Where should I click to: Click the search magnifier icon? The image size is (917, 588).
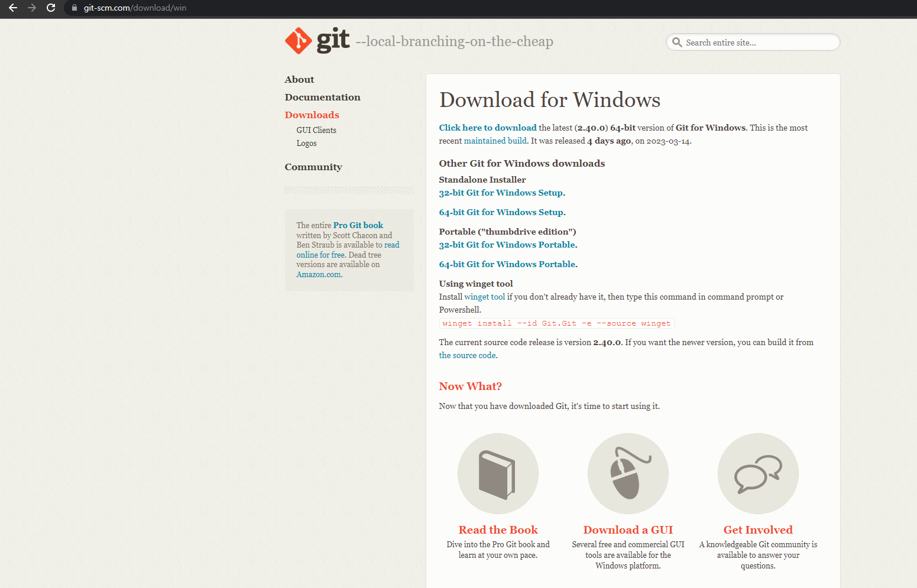coord(677,43)
